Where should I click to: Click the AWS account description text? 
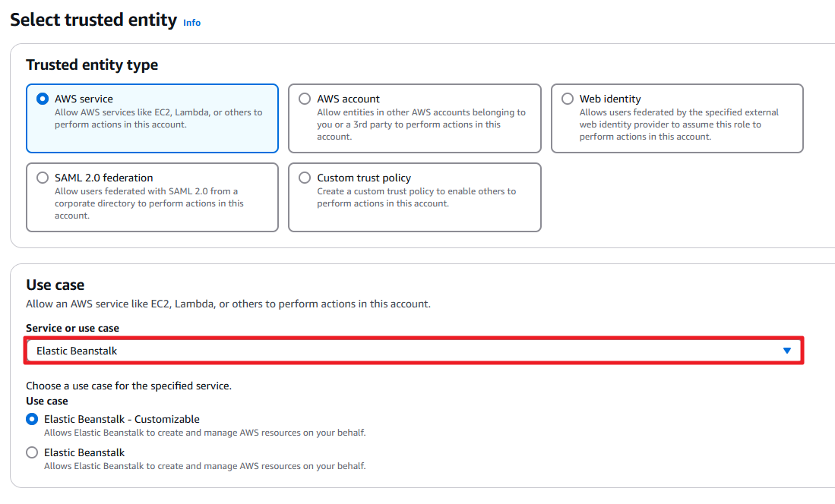(x=421, y=124)
